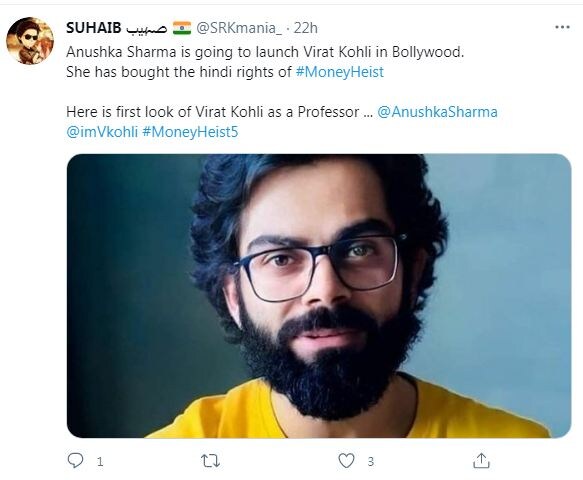583x480 pixels.
Task: Retweet this post using the retweet icon
Action: coord(210,461)
